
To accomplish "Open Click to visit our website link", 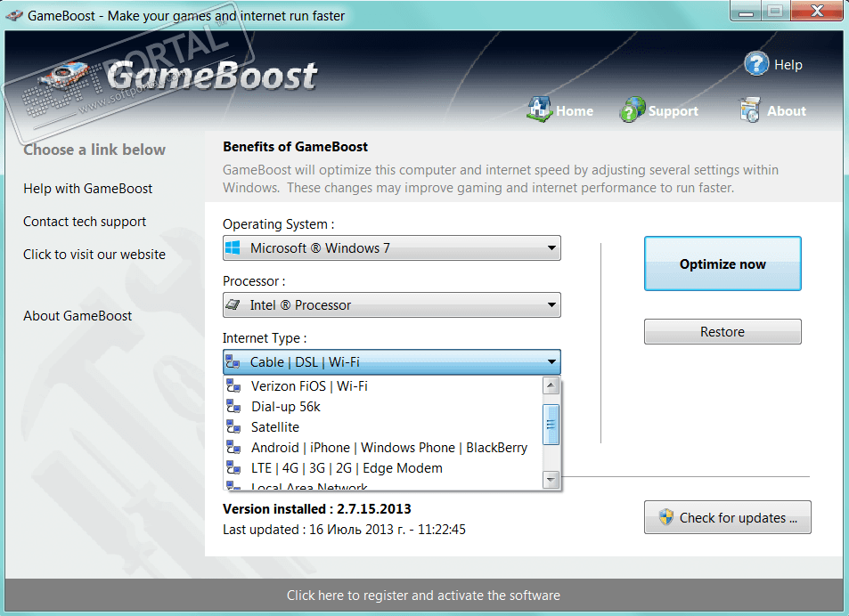I will 94,255.
